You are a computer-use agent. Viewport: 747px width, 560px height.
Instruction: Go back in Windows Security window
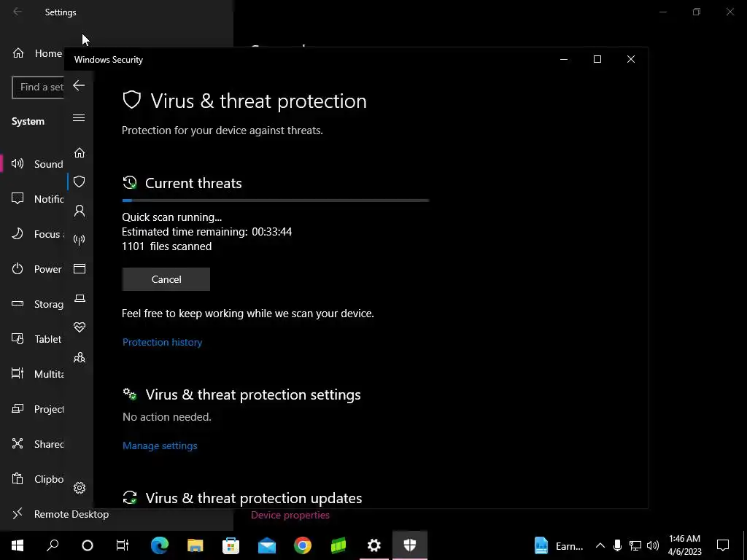click(79, 86)
